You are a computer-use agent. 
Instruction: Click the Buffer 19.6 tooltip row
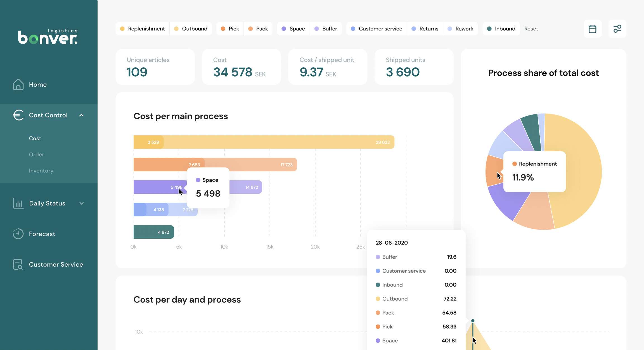point(416,257)
